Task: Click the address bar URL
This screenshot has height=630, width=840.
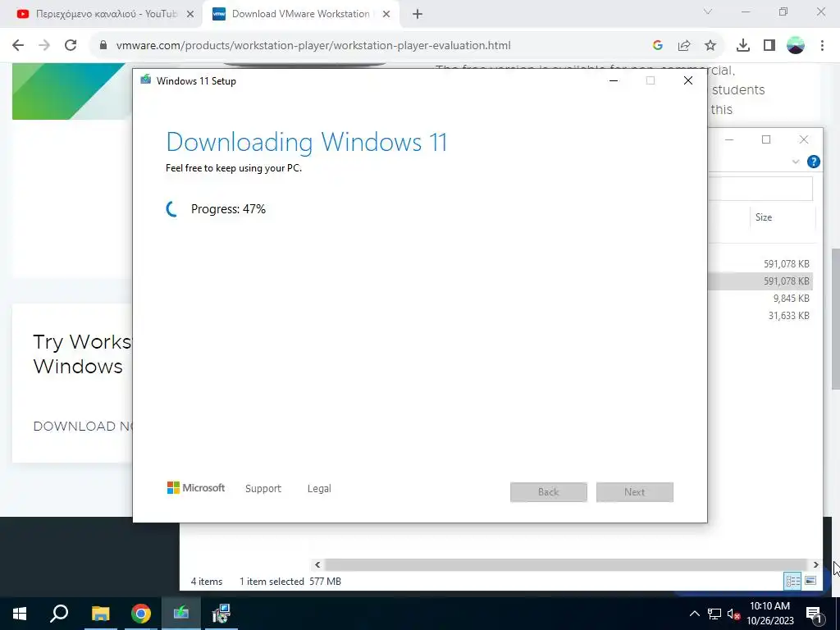Action: tap(313, 46)
